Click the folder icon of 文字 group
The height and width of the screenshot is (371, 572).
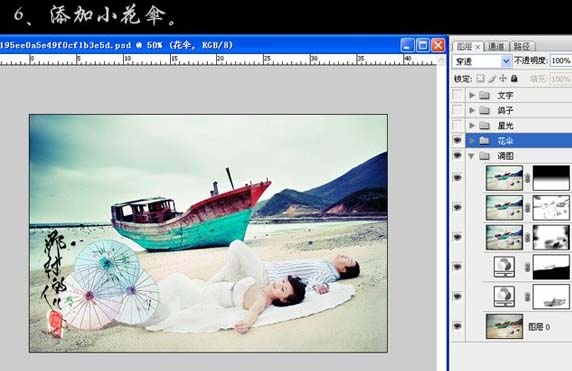coord(484,95)
